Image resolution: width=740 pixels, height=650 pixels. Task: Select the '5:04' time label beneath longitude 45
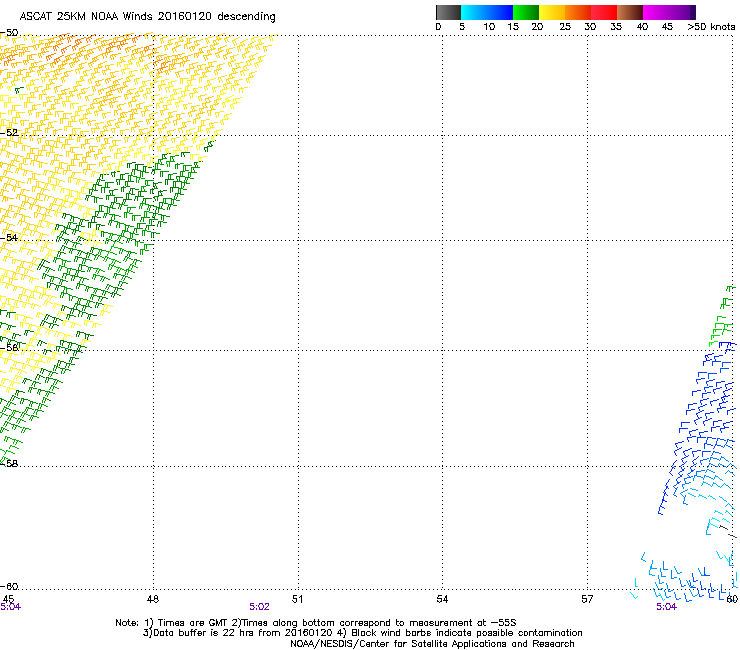pos(10,607)
